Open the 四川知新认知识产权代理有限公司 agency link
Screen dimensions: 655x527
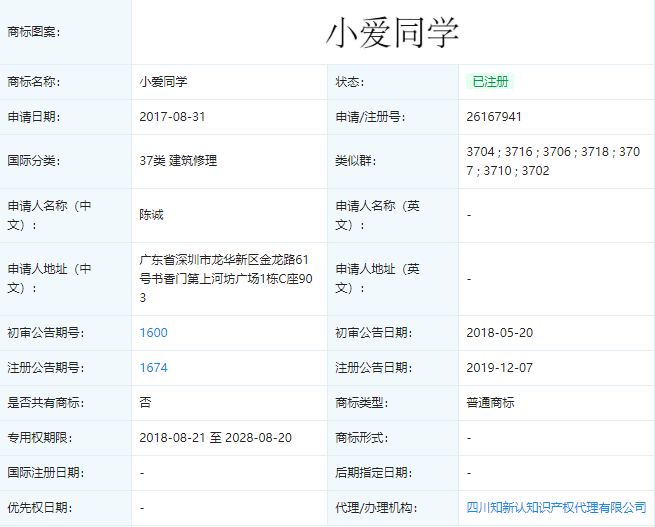click(x=556, y=508)
